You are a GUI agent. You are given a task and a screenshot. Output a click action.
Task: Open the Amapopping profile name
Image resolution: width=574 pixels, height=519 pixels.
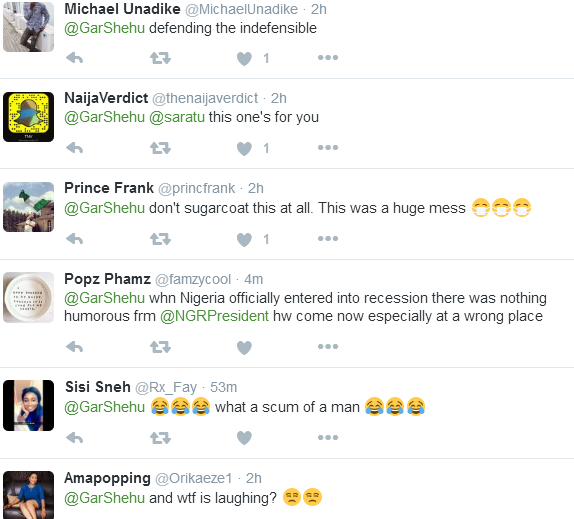[107, 478]
